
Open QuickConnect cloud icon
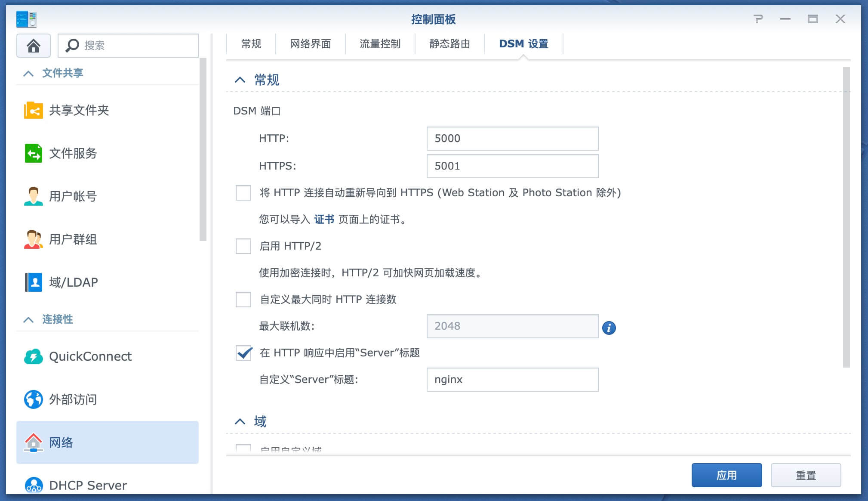coord(34,356)
